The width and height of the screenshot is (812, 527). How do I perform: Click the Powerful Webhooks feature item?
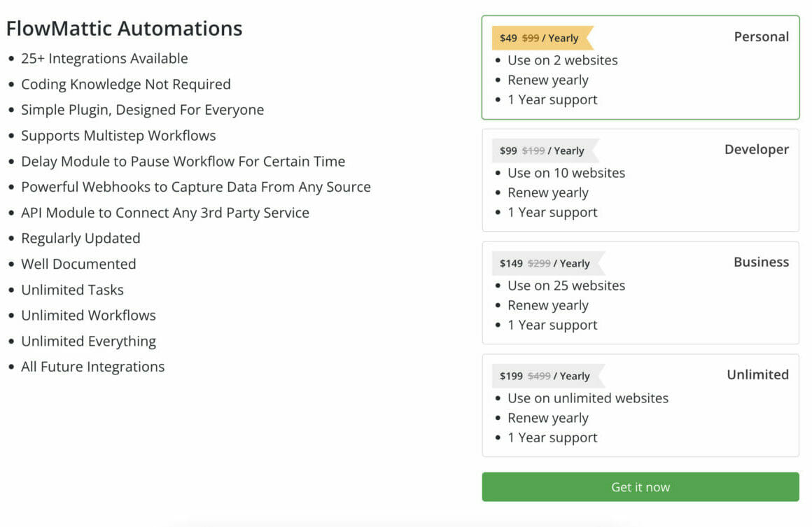pos(196,187)
